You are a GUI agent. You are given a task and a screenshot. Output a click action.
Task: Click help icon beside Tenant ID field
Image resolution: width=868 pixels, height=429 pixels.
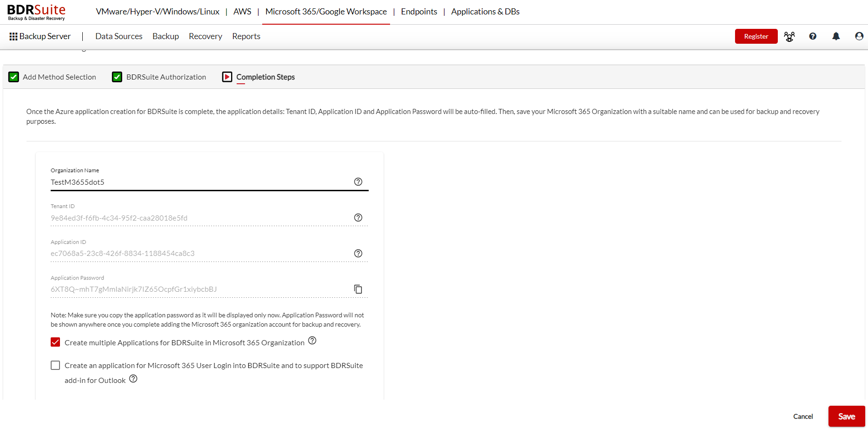[358, 218]
